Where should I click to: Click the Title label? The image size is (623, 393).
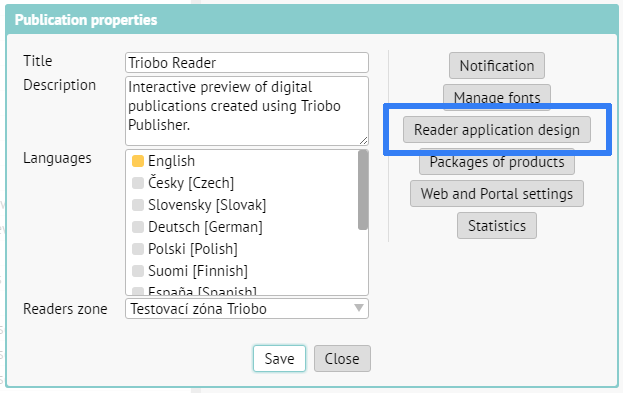pyautogui.click(x=38, y=61)
